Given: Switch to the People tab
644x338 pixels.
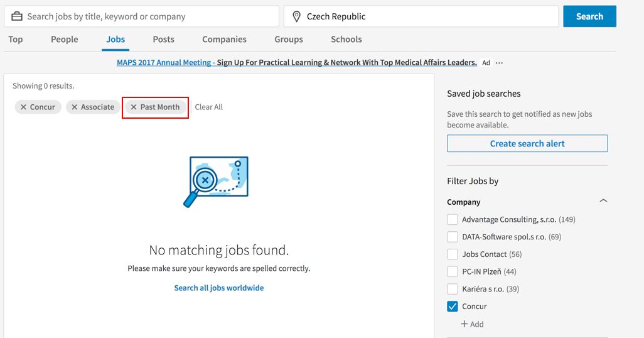Looking at the screenshot, I should point(65,39).
